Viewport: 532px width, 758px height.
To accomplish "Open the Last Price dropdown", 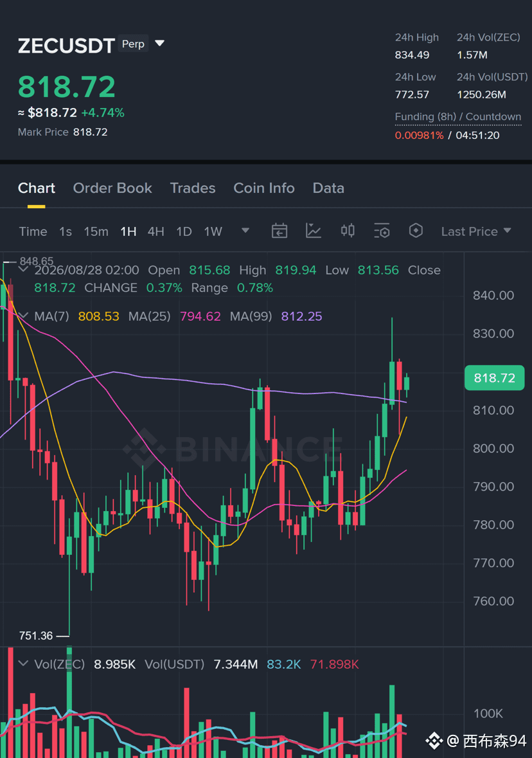I will (476, 231).
